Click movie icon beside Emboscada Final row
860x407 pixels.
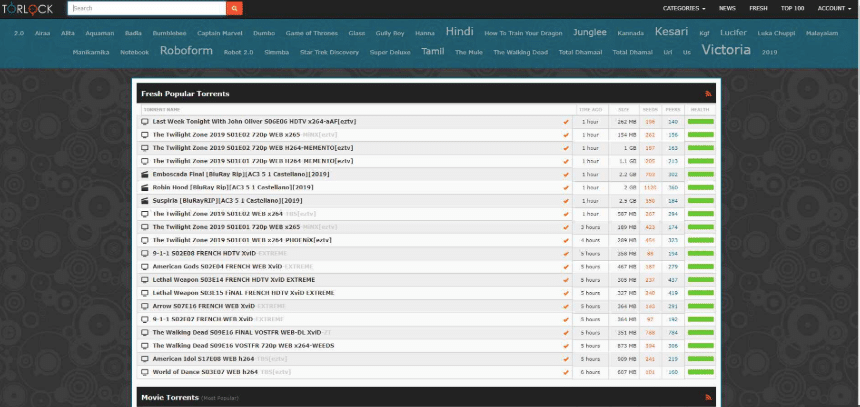[x=145, y=174]
